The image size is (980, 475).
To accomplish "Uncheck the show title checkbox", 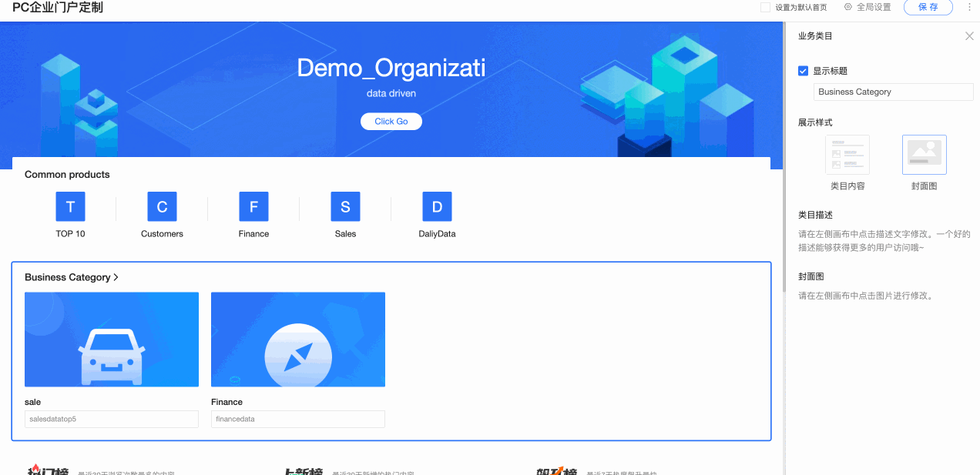I will (x=804, y=71).
